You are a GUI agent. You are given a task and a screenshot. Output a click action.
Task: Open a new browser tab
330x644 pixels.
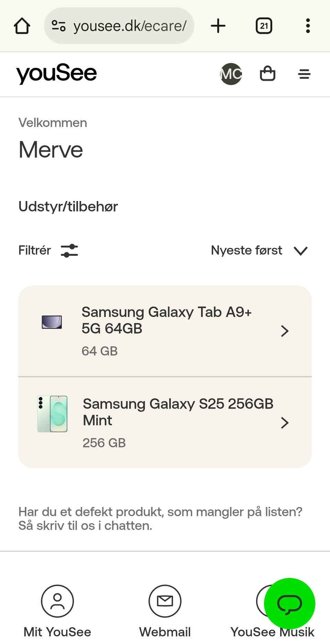click(218, 26)
